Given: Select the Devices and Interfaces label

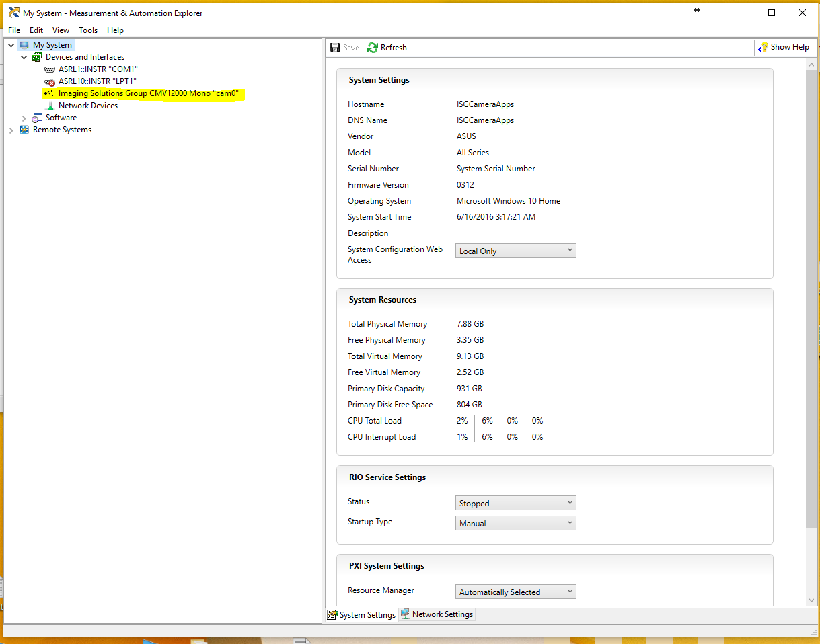Looking at the screenshot, I should coord(85,57).
